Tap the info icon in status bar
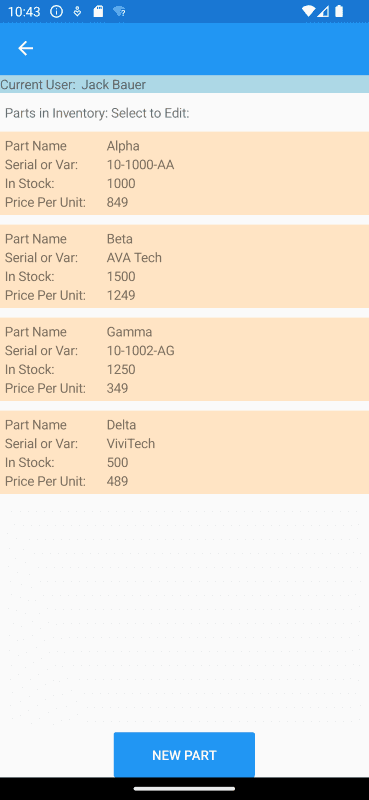 57,11
